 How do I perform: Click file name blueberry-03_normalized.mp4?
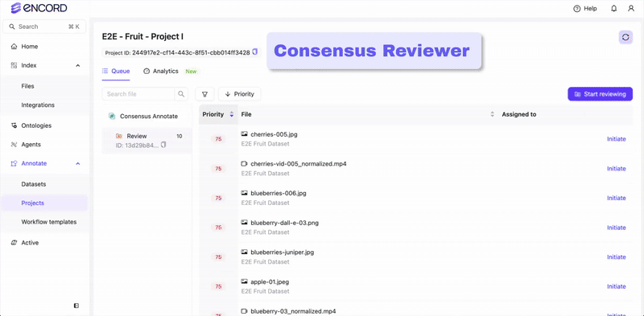coord(293,311)
